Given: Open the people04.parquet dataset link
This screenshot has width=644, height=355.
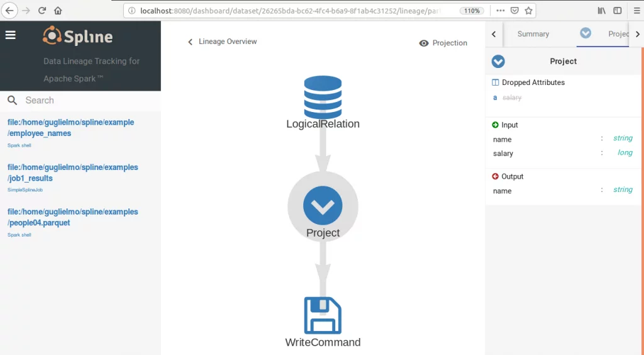Looking at the screenshot, I should [x=73, y=217].
